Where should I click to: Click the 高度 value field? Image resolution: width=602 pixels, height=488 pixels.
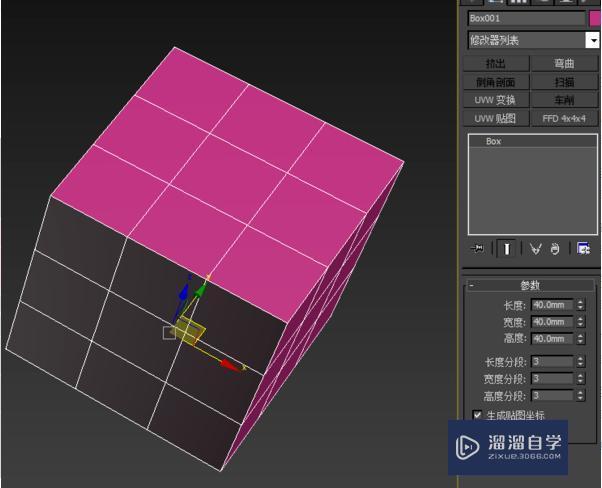click(x=552, y=339)
